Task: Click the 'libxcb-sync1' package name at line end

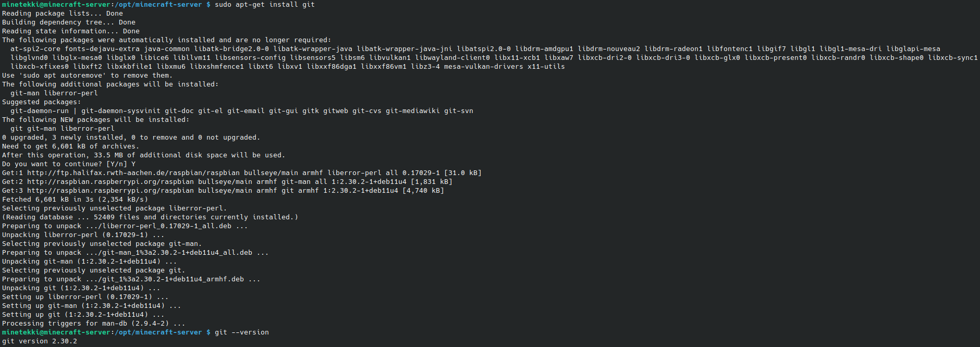Action: click(953, 58)
